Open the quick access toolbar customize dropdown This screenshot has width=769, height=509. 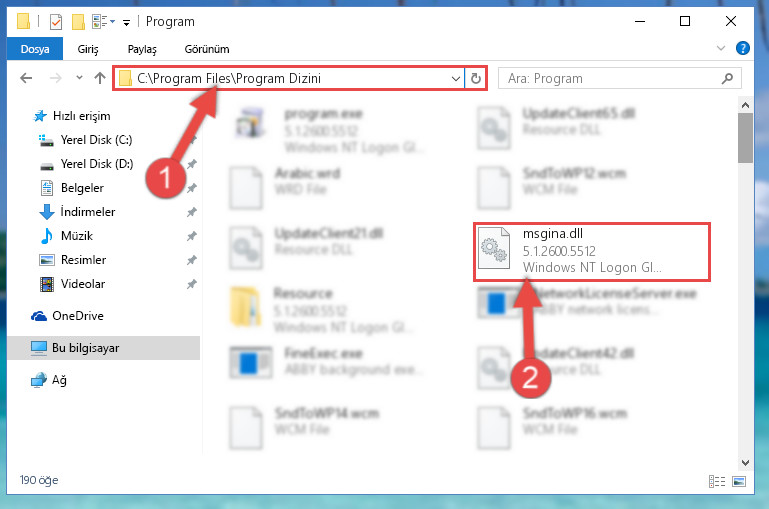click(126, 23)
